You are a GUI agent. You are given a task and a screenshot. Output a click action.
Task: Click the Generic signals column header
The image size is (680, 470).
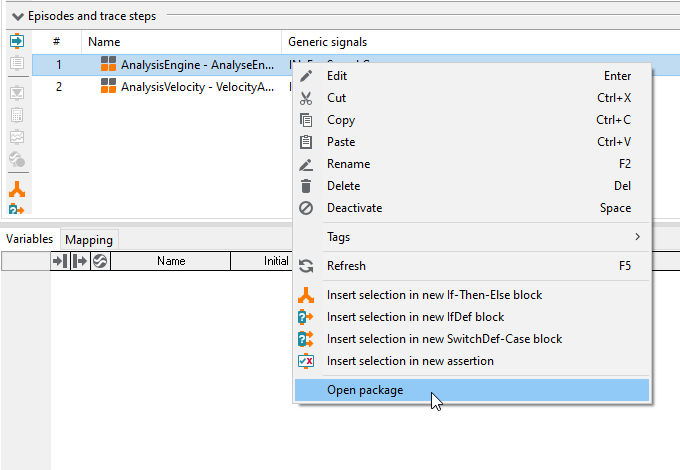[x=481, y=42]
